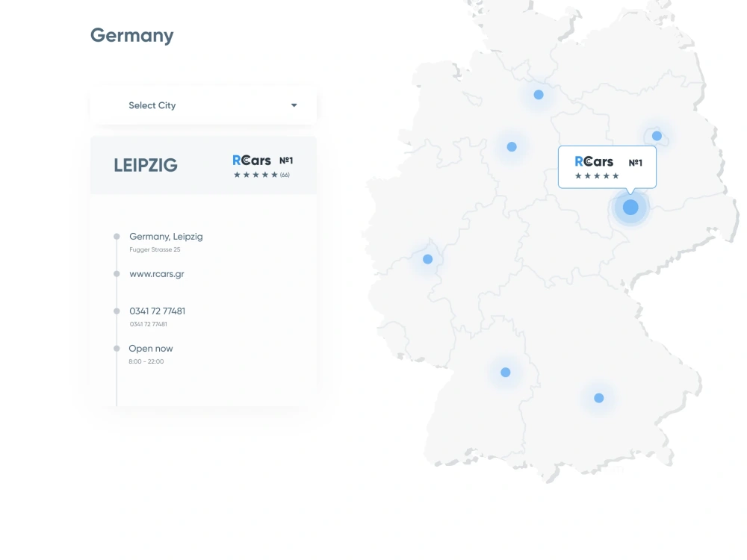Click the Frankfurt-area marker on the map

(428, 259)
